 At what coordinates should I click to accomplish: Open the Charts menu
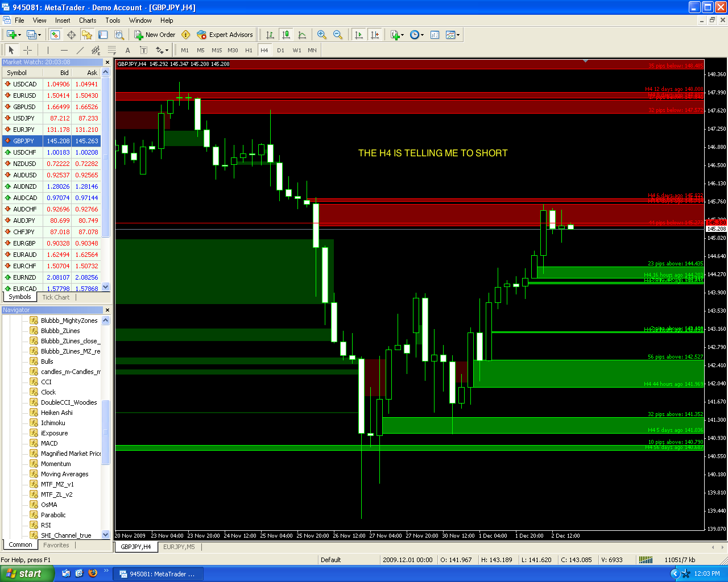coord(88,20)
